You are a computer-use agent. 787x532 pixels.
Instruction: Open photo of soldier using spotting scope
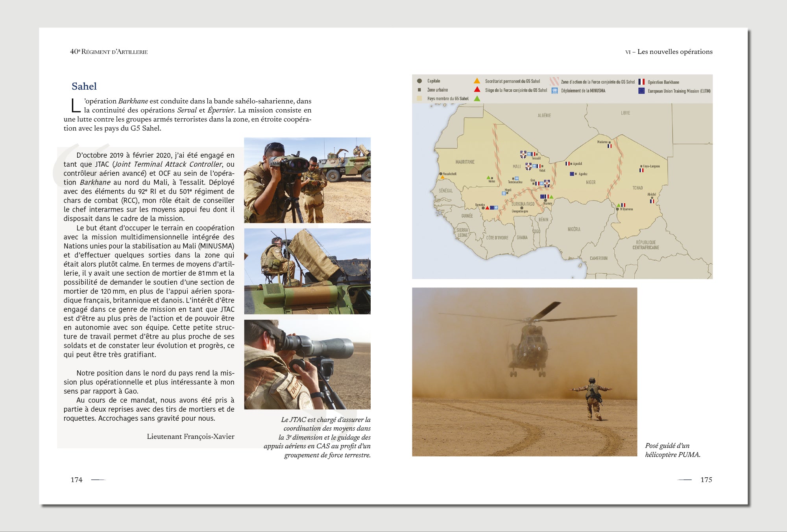pos(307,364)
